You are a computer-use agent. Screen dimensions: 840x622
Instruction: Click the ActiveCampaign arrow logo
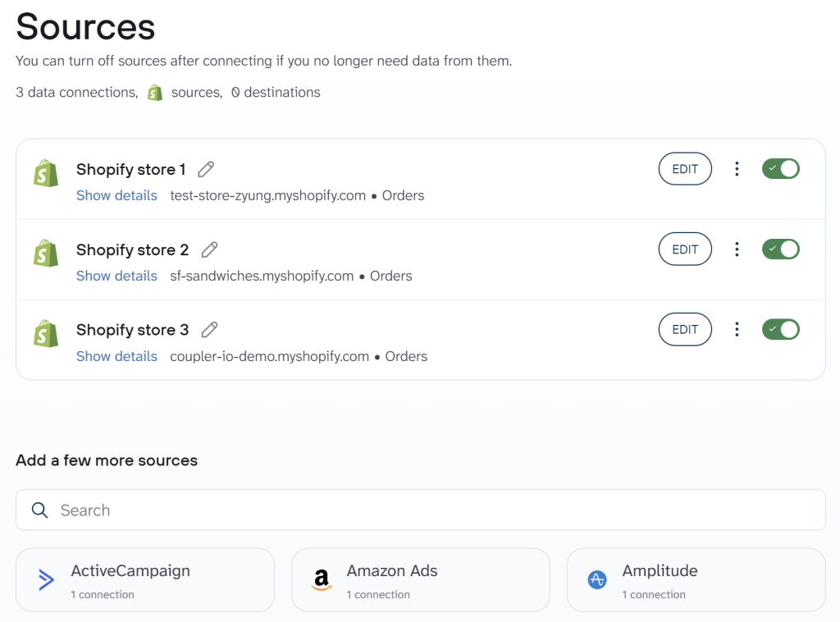(46, 579)
